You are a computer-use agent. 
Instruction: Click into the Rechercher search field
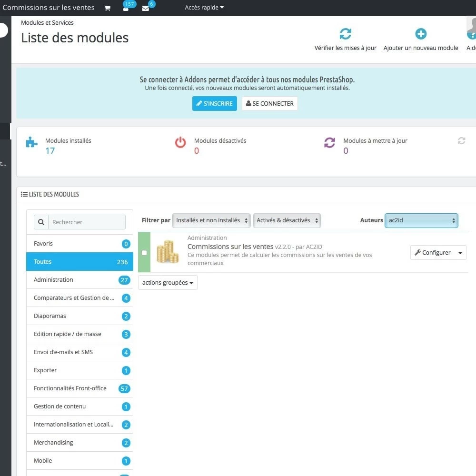[87, 222]
